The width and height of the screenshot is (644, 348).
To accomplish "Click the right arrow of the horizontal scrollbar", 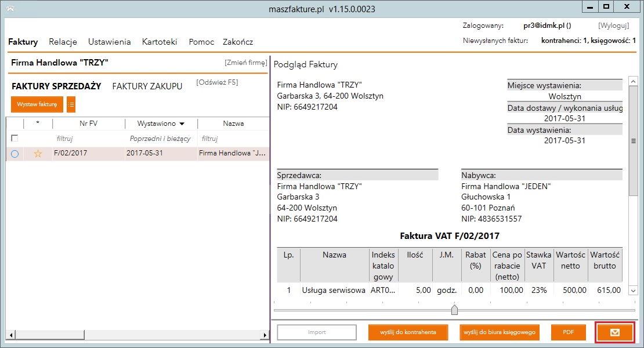I will pyautogui.click(x=265, y=335).
